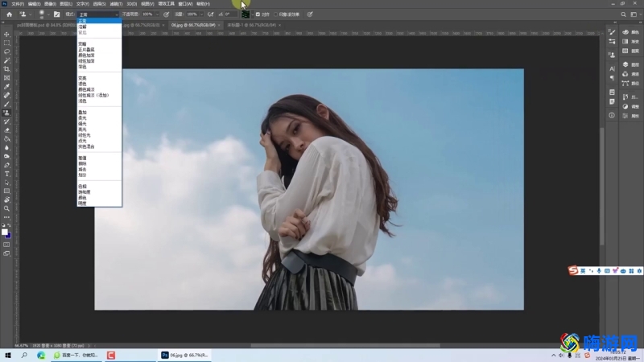Select the Clone Stamp tool in toolbox
Viewport: 644px width, 362px height.
[6, 113]
